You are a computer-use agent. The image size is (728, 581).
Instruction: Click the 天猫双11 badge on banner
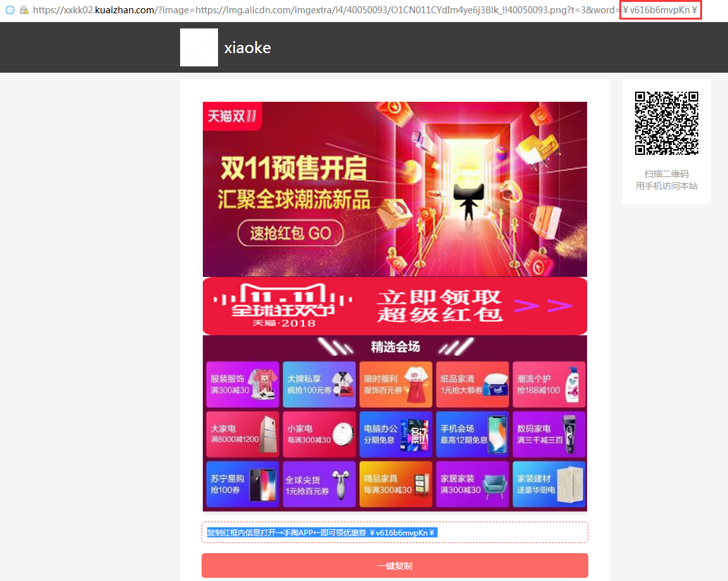[232, 116]
